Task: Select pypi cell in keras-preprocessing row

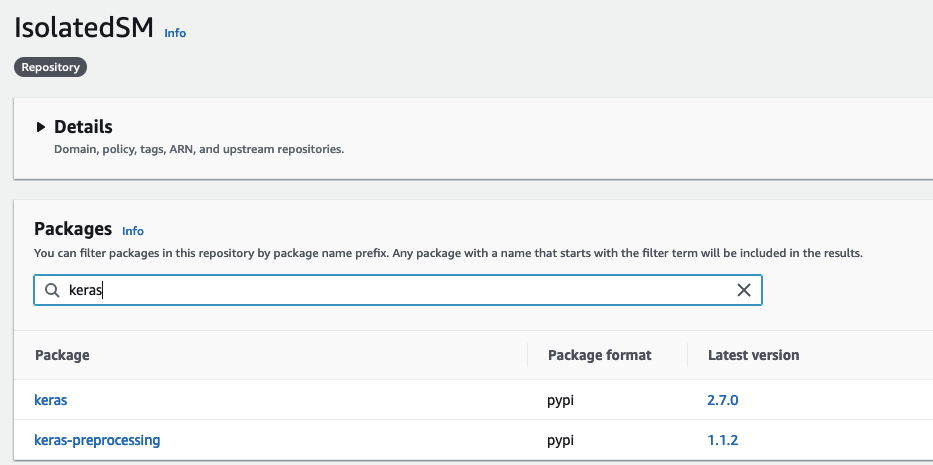Action: tap(563, 440)
